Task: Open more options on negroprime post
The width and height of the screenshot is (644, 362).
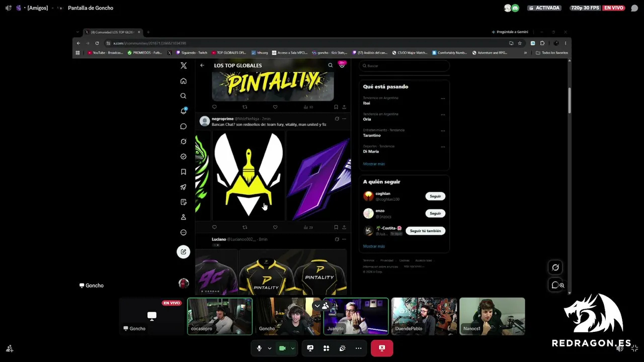Action: [344, 119]
